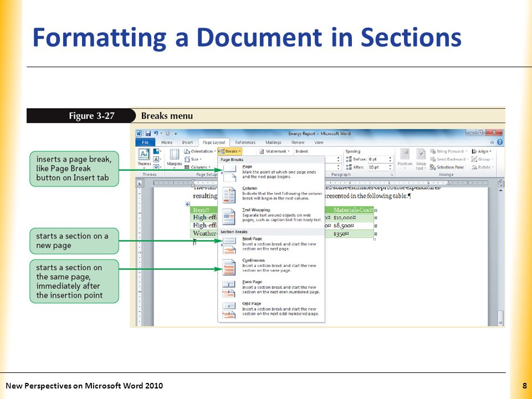Viewport: 532px width, 399px height.
Task: Select Continuous section break
Action: point(271,267)
